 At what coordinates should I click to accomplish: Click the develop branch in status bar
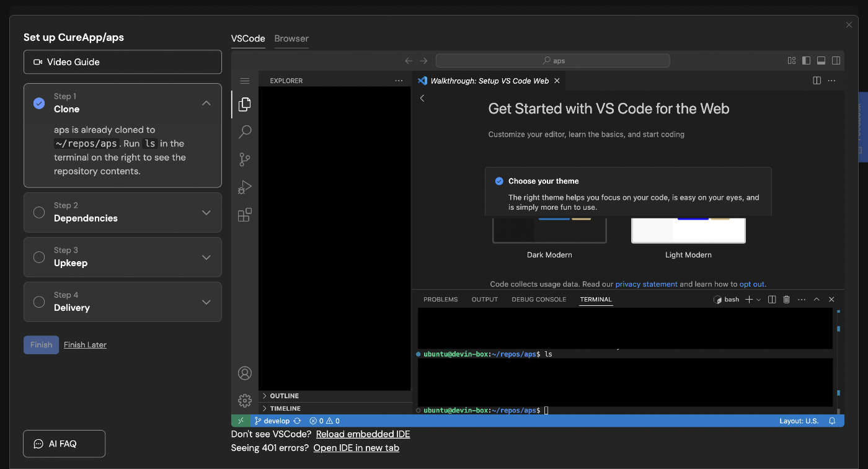pos(272,421)
